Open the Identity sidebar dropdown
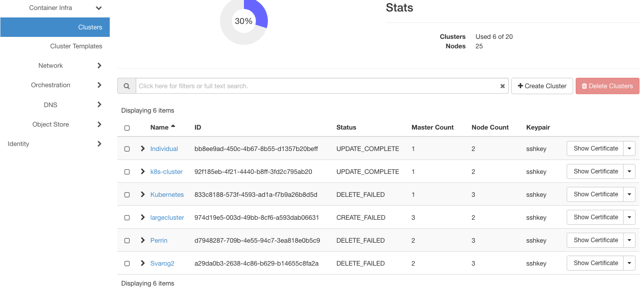 pyautogui.click(x=99, y=144)
